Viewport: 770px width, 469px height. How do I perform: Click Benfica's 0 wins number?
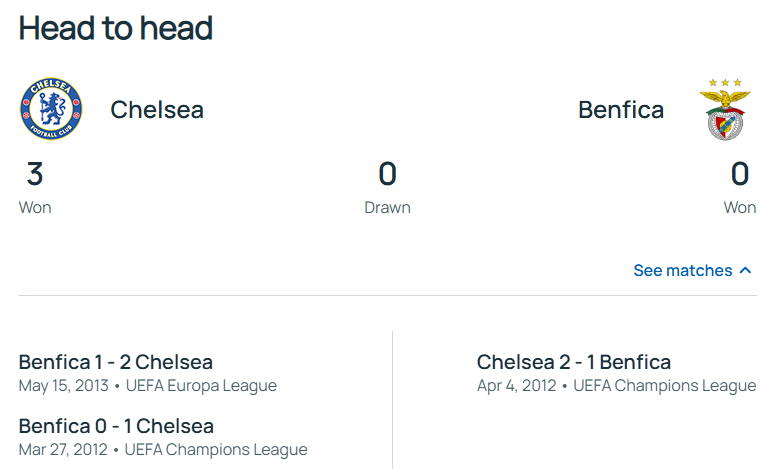(740, 174)
